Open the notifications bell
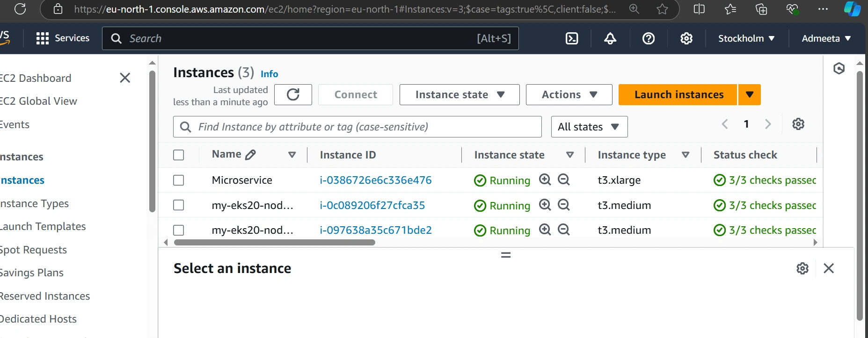The height and width of the screenshot is (338, 868). [x=610, y=38]
